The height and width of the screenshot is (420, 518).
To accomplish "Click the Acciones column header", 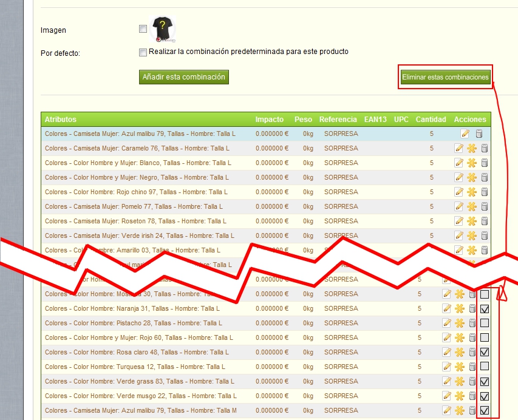I will (x=470, y=120).
